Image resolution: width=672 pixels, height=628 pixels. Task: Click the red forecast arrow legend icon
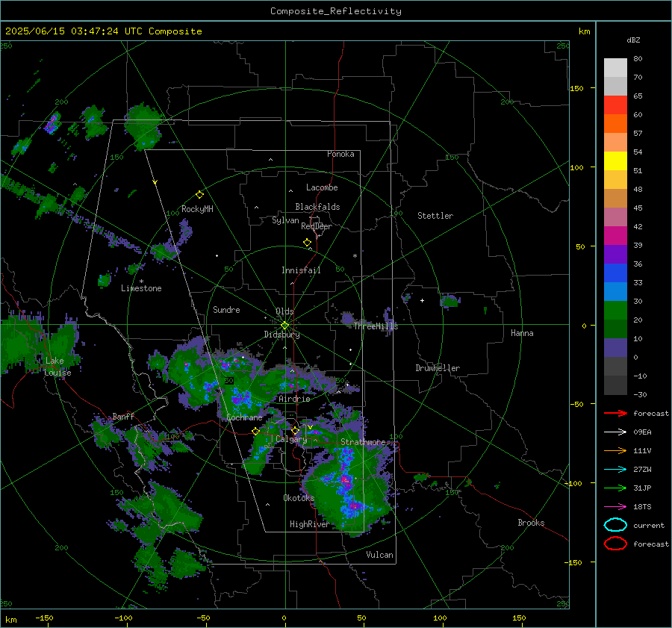coord(615,413)
